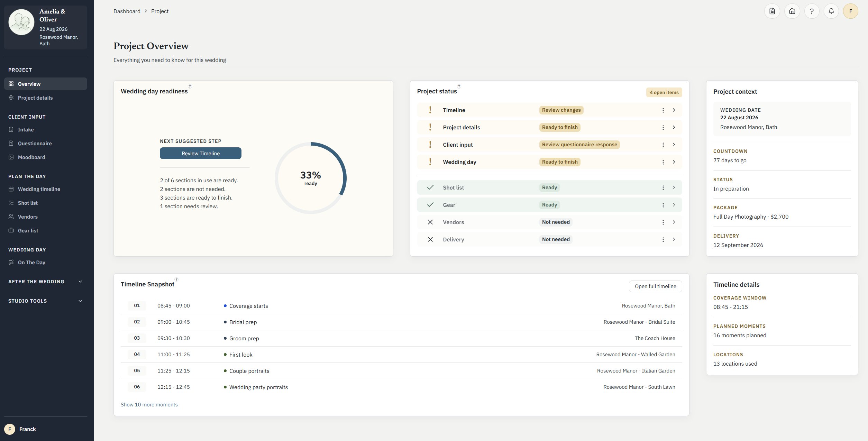Click the Questionnaire icon in sidebar

(x=11, y=143)
